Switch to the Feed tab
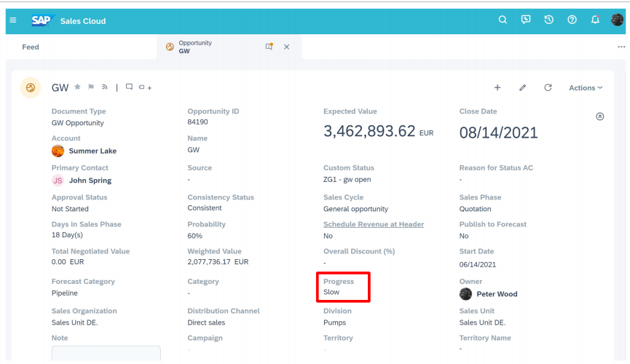 31,47
